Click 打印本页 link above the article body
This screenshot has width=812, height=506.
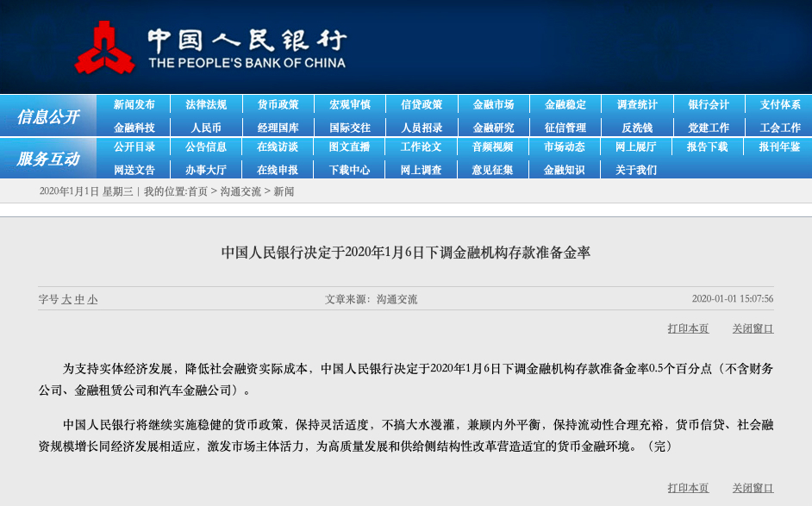coord(688,328)
